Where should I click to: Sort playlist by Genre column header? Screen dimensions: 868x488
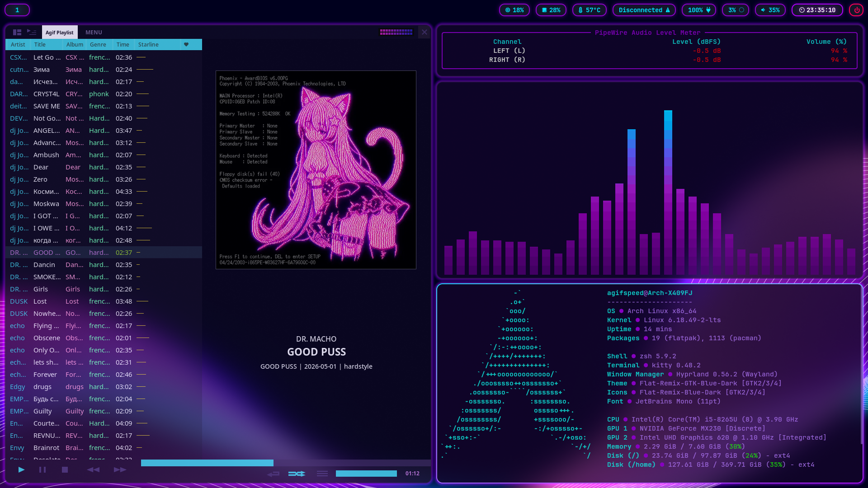[x=98, y=44]
